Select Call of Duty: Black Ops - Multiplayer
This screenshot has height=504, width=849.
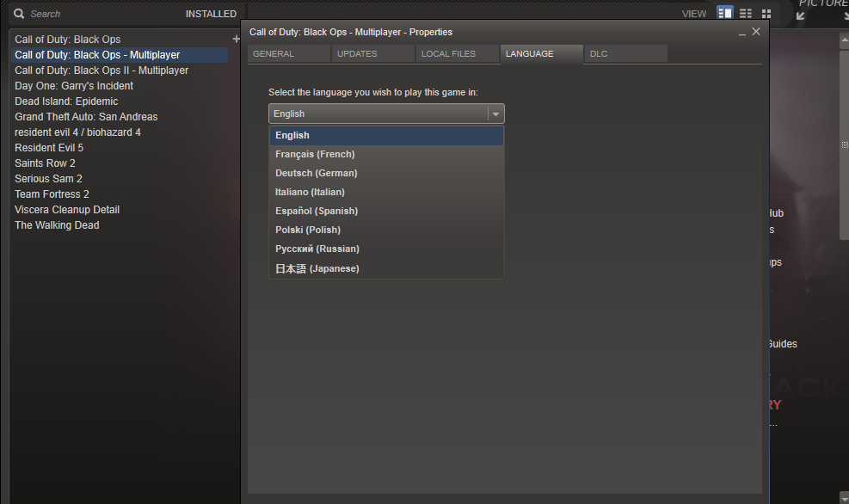(x=120, y=55)
